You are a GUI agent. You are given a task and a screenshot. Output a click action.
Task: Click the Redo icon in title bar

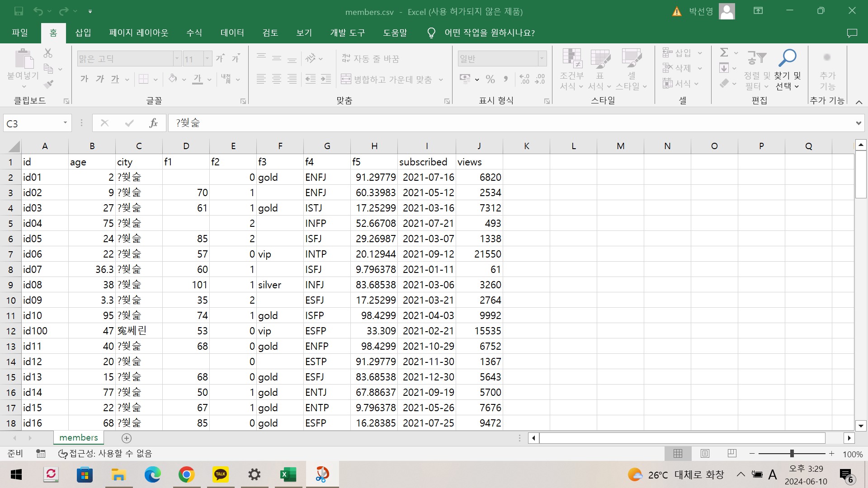(64, 11)
